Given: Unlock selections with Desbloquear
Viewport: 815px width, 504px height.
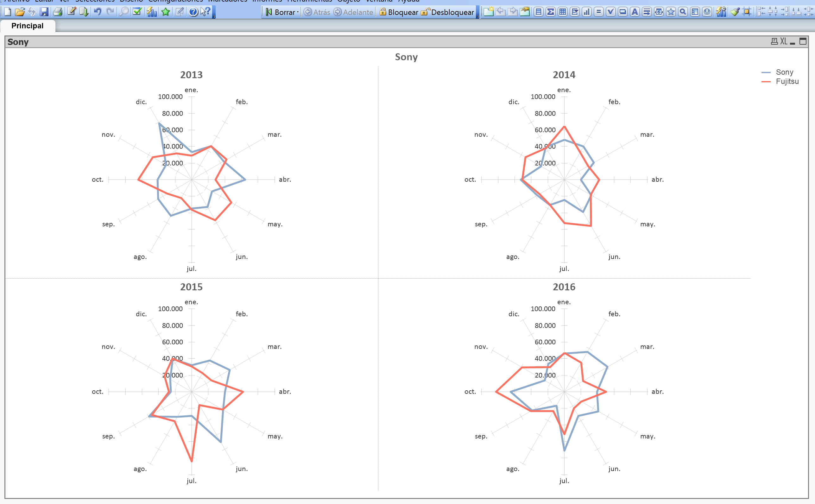Looking at the screenshot, I should click(447, 12).
